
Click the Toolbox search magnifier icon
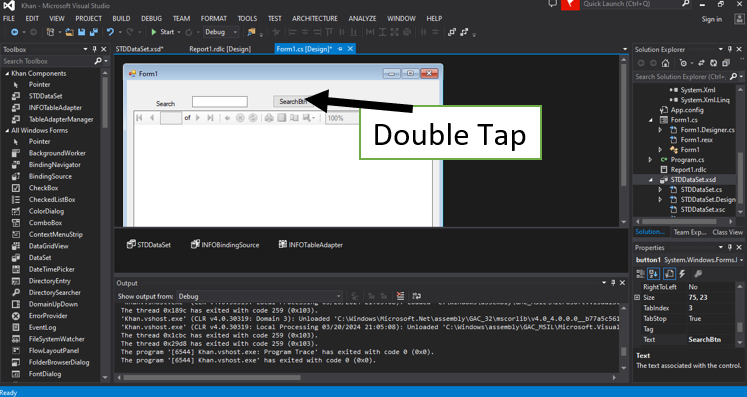[98, 61]
